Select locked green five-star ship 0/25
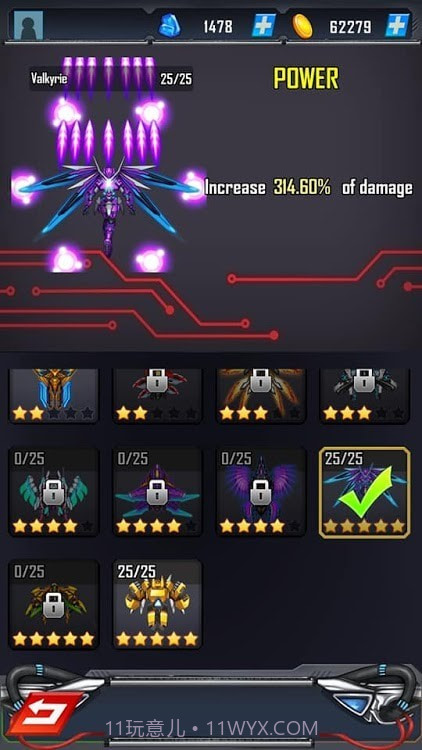The height and width of the screenshot is (750, 422). (54, 604)
